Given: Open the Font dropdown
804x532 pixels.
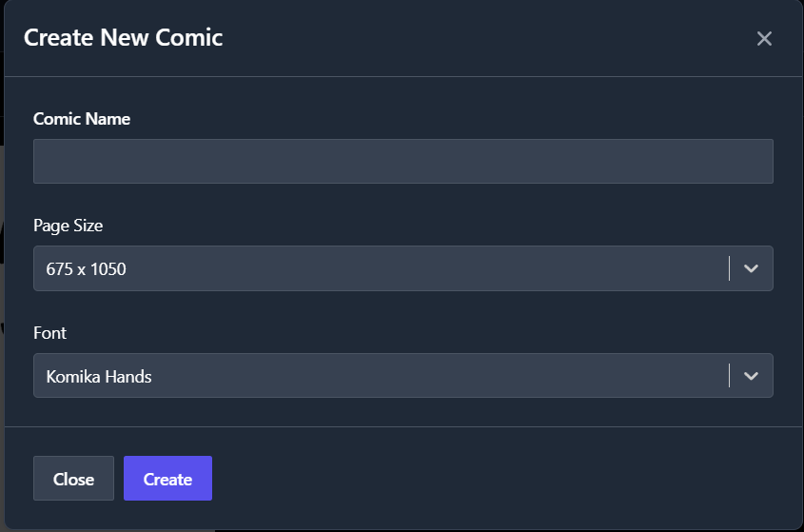Looking at the screenshot, I should coord(403,376).
